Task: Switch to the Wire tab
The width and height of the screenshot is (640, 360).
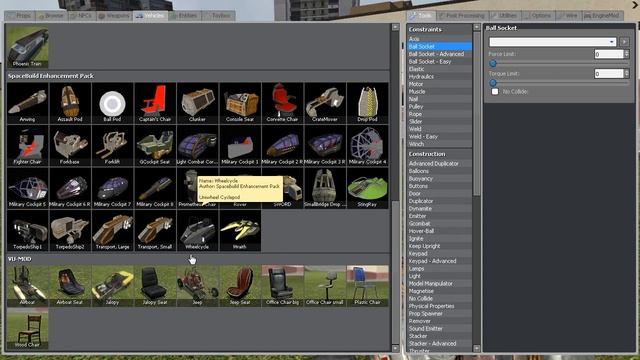Action: pos(568,16)
